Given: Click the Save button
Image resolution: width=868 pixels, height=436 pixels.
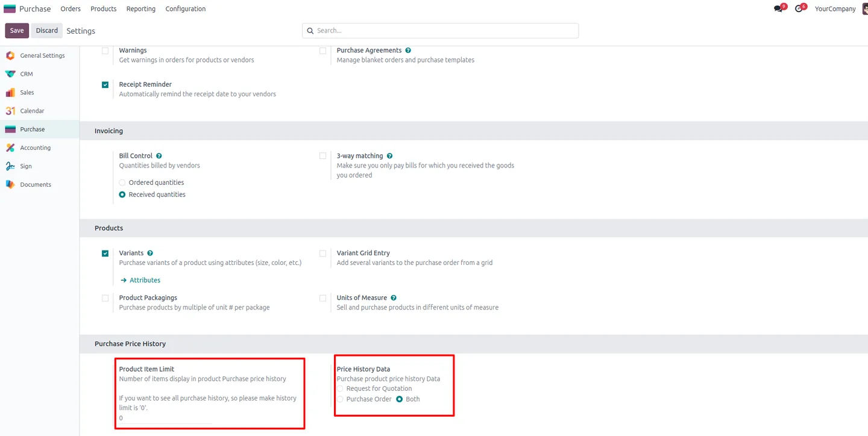Looking at the screenshot, I should 17,31.
